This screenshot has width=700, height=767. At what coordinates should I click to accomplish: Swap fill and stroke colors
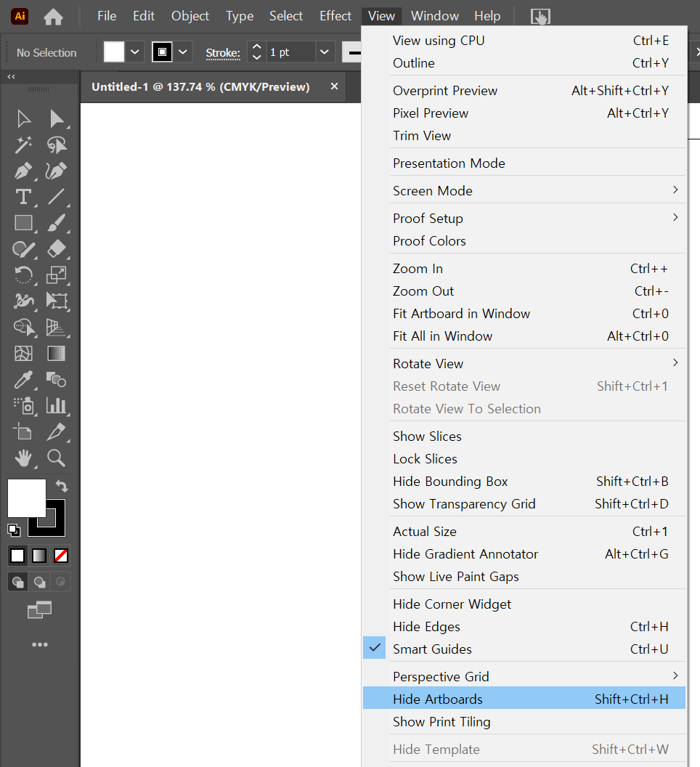click(x=61, y=485)
